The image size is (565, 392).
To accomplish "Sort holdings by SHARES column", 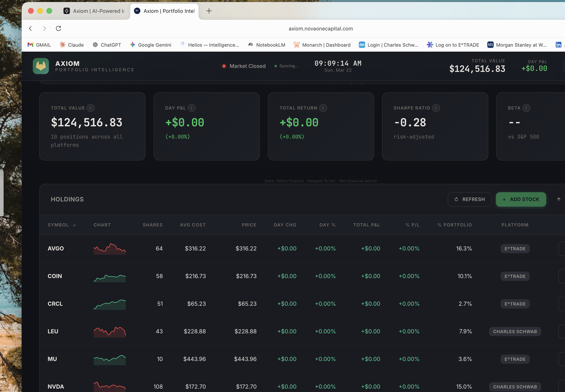I will (x=153, y=225).
